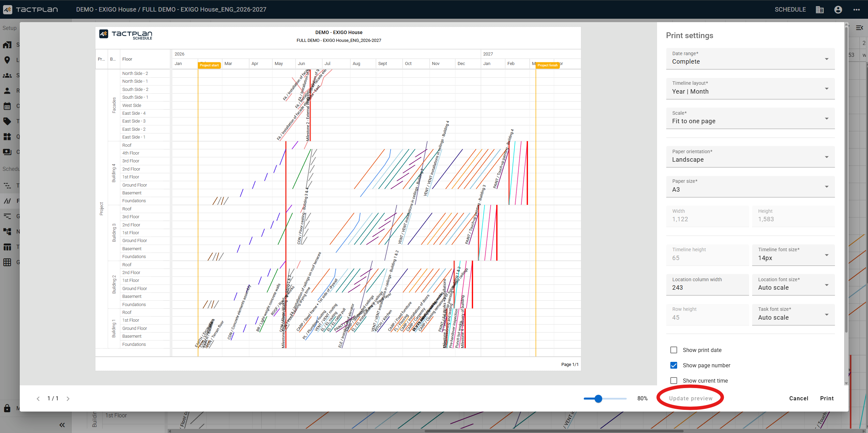
Task: Open the screen monitor sidebar icon
Action: click(x=7, y=152)
